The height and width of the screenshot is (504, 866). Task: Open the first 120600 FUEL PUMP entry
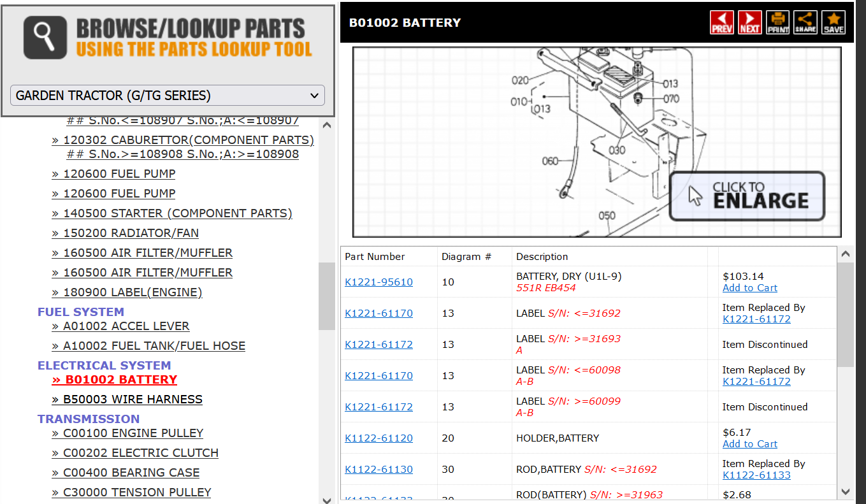[113, 174]
